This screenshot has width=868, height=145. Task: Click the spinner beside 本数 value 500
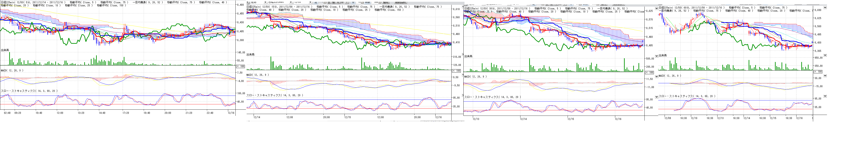coord(379,2)
